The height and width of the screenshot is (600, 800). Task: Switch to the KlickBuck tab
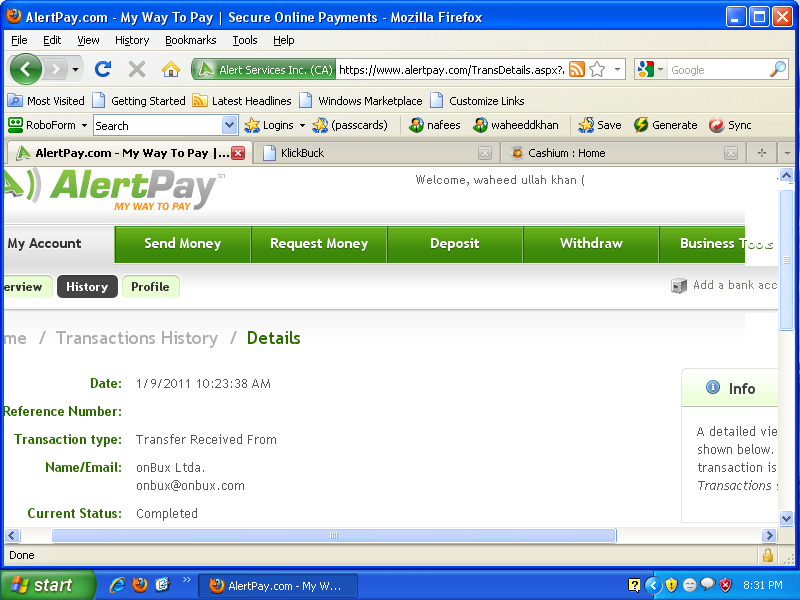(375, 153)
